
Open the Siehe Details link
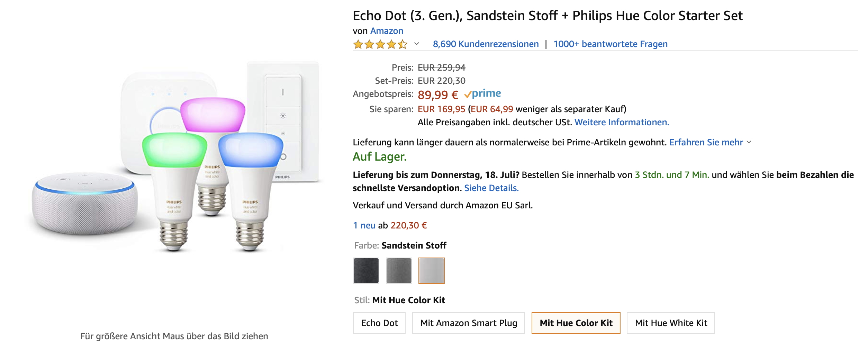(x=491, y=188)
